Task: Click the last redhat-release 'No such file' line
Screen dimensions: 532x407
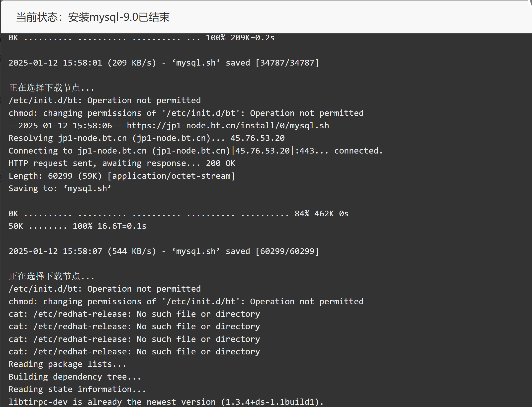Action: coord(134,351)
